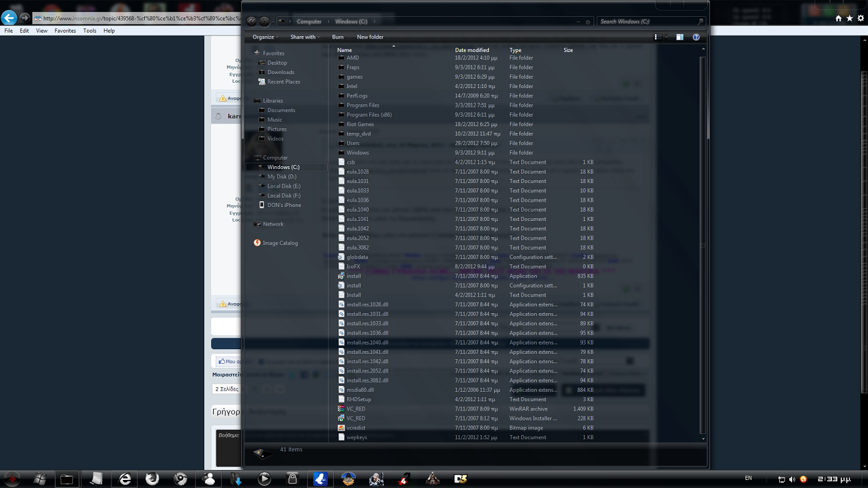Select the msdia80.dll file

pos(360,390)
